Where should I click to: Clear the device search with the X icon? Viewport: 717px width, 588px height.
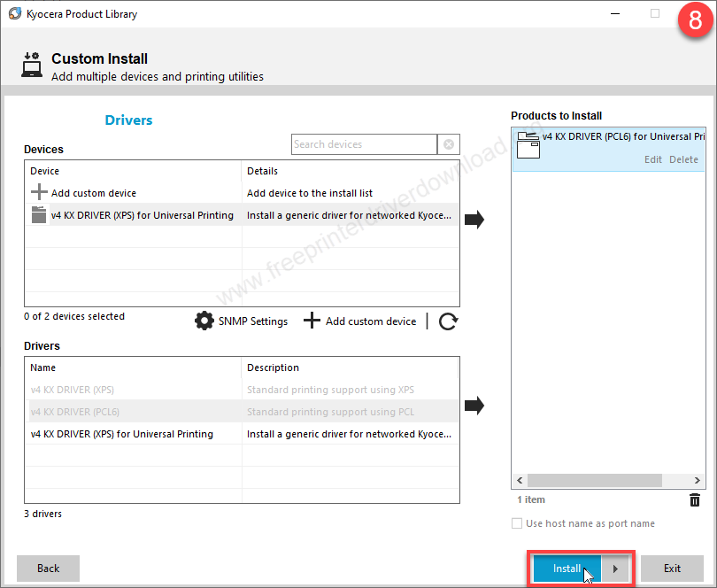point(449,144)
